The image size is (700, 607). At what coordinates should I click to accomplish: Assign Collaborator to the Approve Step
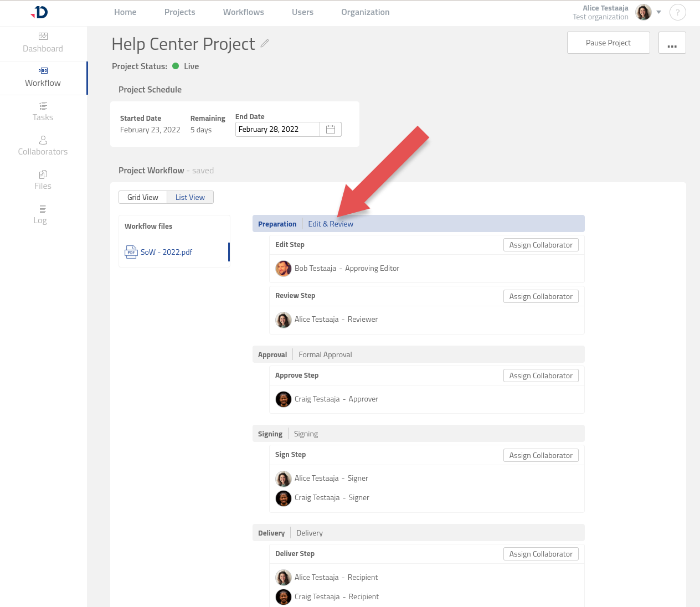[x=541, y=375]
